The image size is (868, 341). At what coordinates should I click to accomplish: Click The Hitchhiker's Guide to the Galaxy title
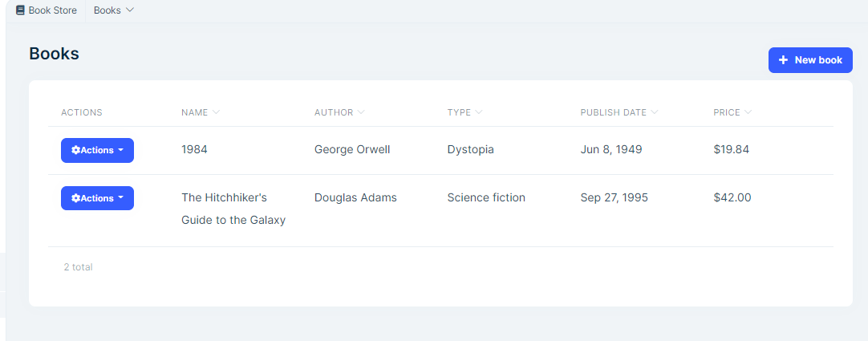pos(233,209)
